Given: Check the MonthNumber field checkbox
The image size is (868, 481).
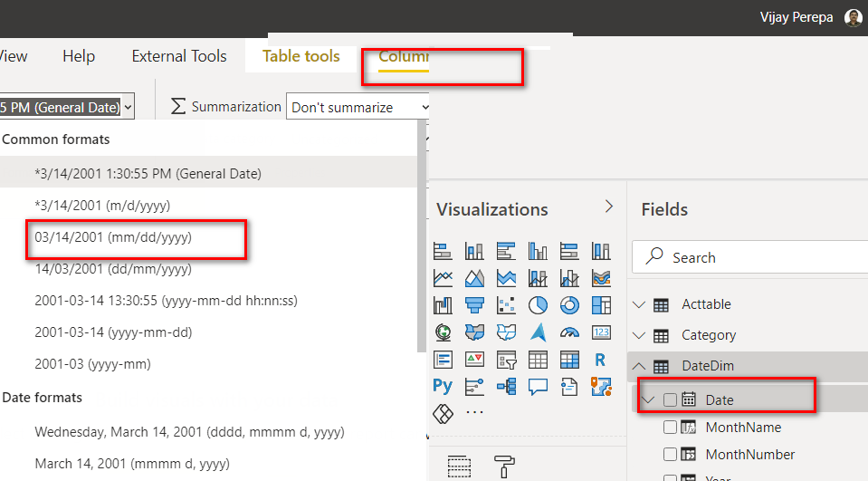Looking at the screenshot, I should (x=670, y=454).
